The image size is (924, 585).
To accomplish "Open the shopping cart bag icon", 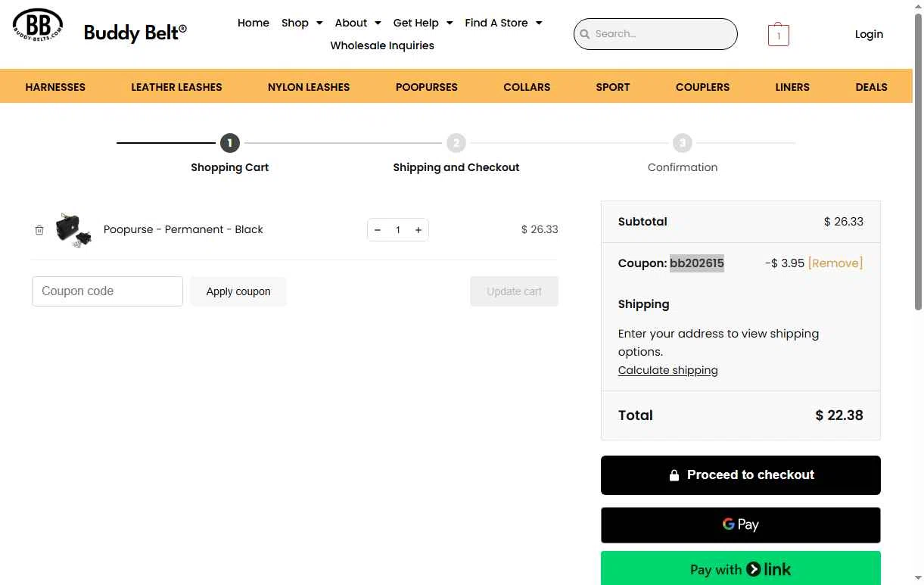I will 778,34.
